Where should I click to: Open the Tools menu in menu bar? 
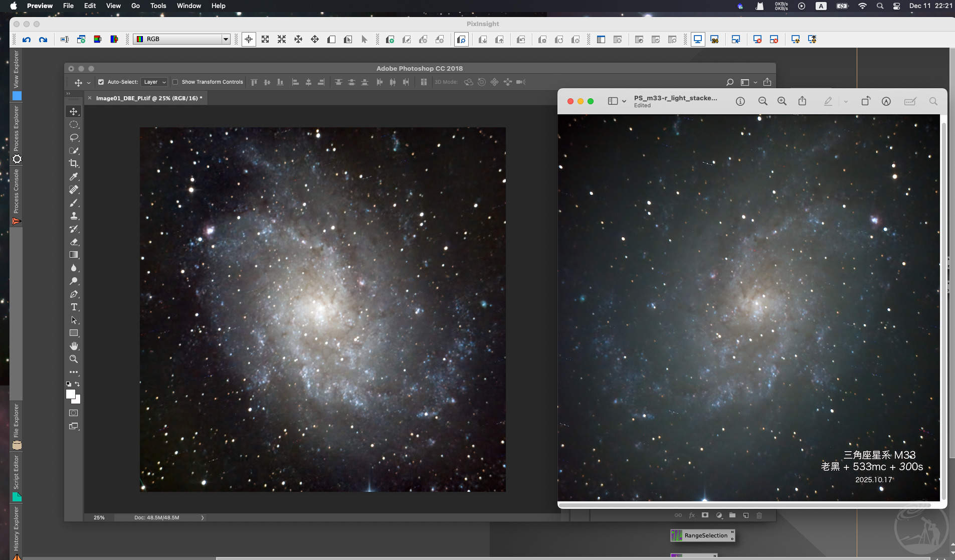click(x=158, y=6)
